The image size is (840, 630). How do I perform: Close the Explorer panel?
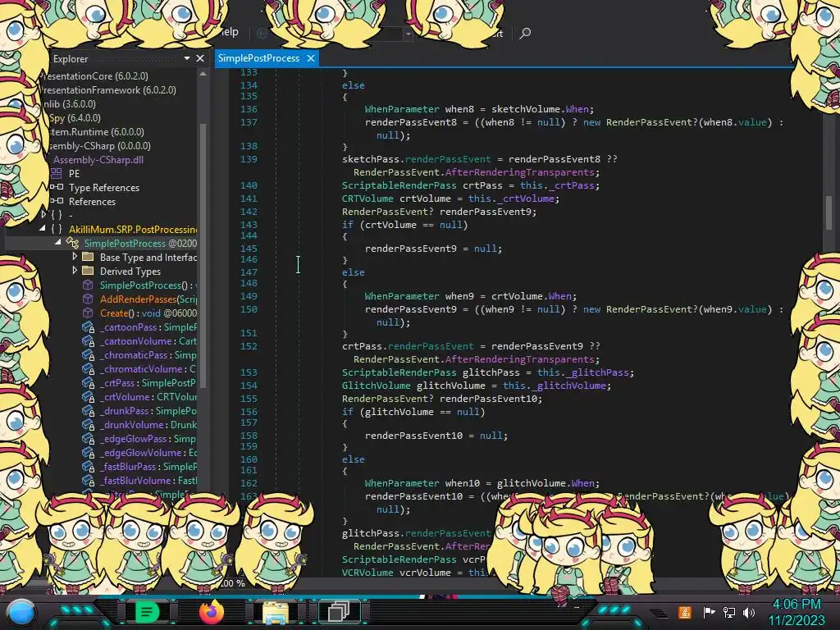pos(200,58)
